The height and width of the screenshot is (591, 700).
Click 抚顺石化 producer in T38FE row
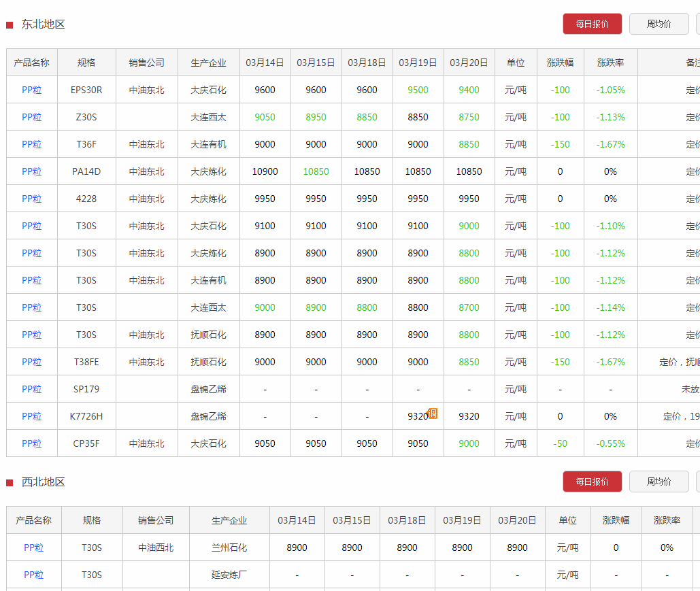(x=208, y=362)
